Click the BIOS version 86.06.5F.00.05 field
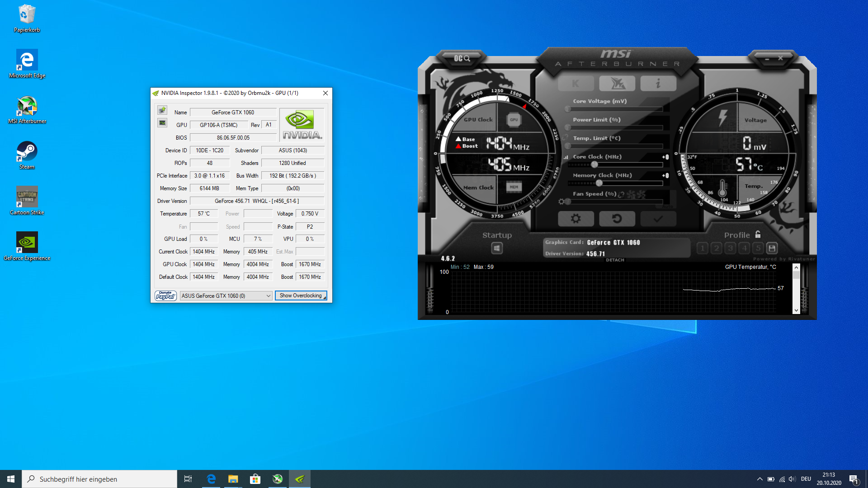Image resolution: width=868 pixels, height=488 pixels. point(233,138)
